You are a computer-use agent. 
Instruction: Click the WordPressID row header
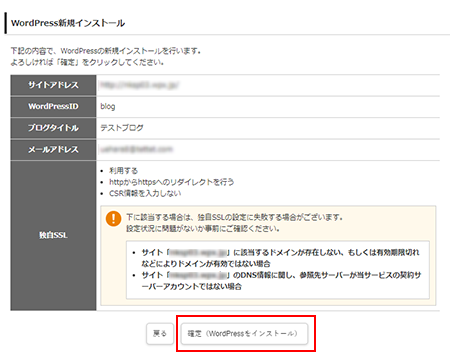pos(53,107)
